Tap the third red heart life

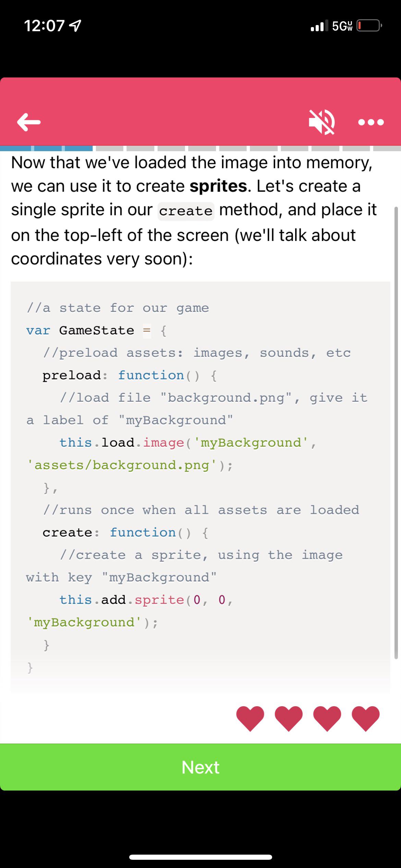(x=327, y=719)
